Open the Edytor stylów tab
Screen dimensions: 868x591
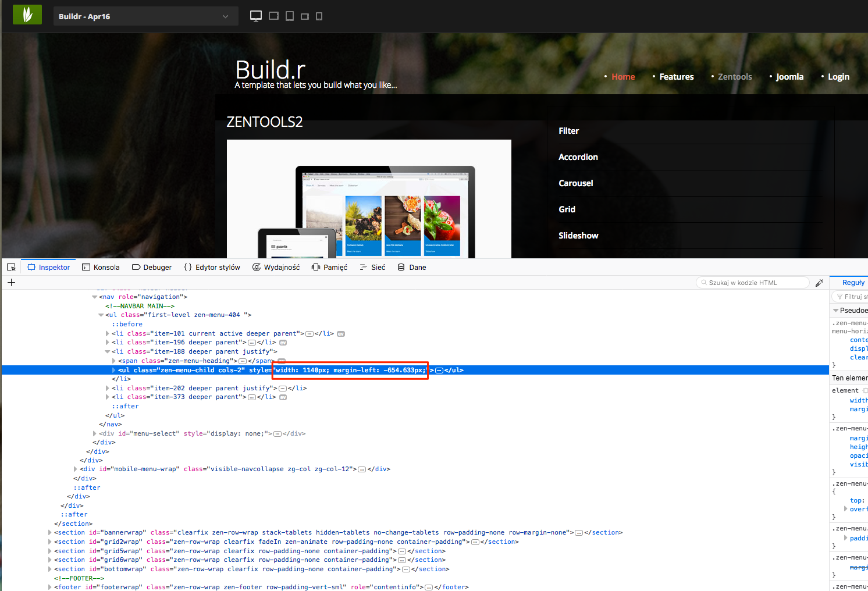click(x=212, y=268)
